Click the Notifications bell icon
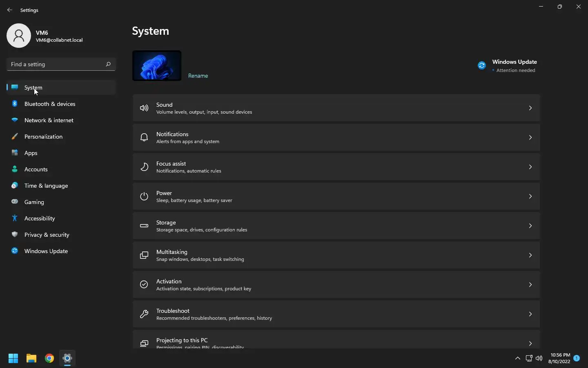This screenshot has height=368, width=588. click(x=144, y=137)
